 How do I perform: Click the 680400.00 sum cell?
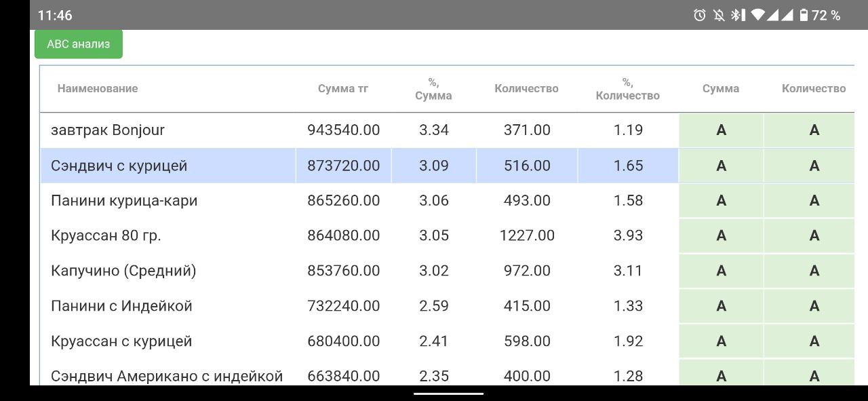tap(343, 341)
